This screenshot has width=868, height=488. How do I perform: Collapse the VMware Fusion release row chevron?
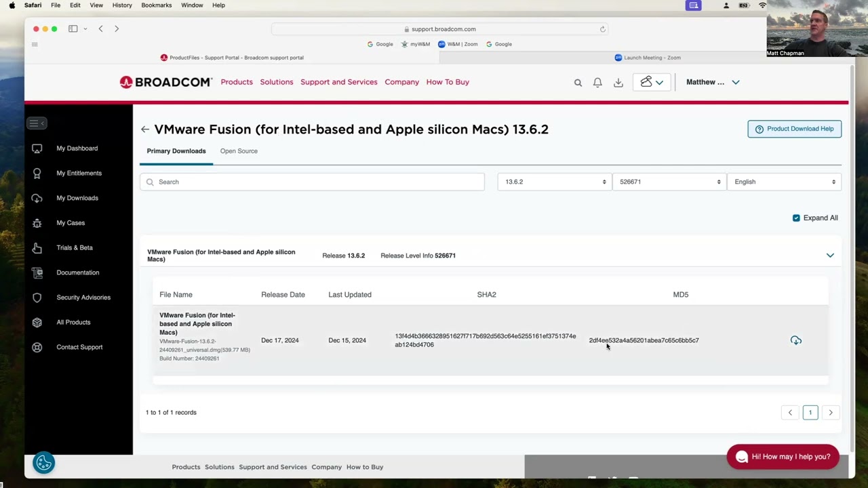[830, 256]
